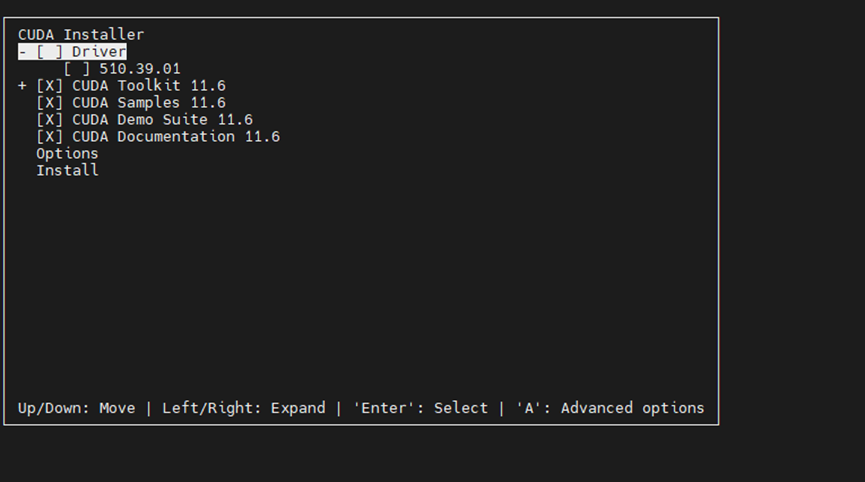865x482 pixels.
Task: Uncheck the CUDA Toolkit 11.6 checkbox
Action: pos(50,86)
